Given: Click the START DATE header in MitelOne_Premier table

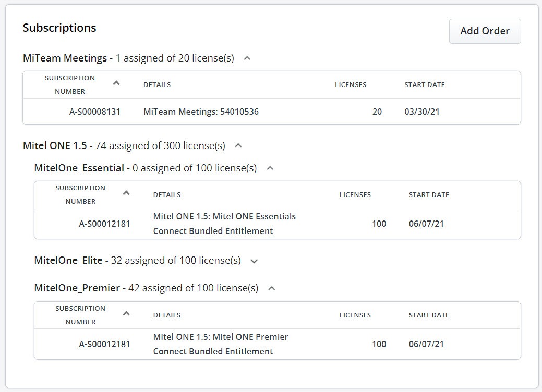Looking at the screenshot, I should pyautogui.click(x=429, y=315).
